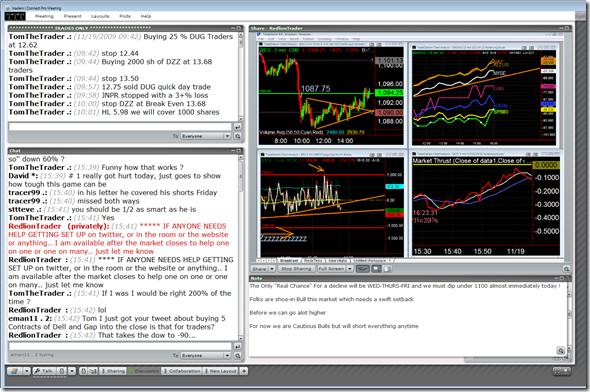Viewport: 590px width, 392px height.
Task: Open the Meeting menu
Action: click(x=44, y=16)
